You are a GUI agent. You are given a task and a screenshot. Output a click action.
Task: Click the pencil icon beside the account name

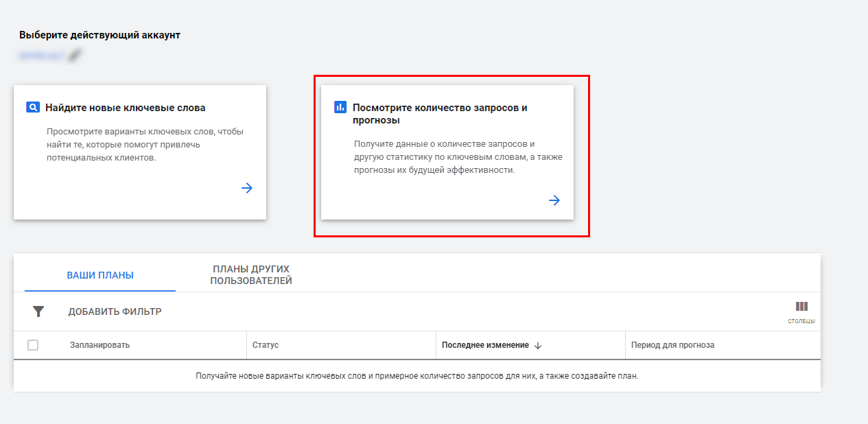[x=75, y=55]
